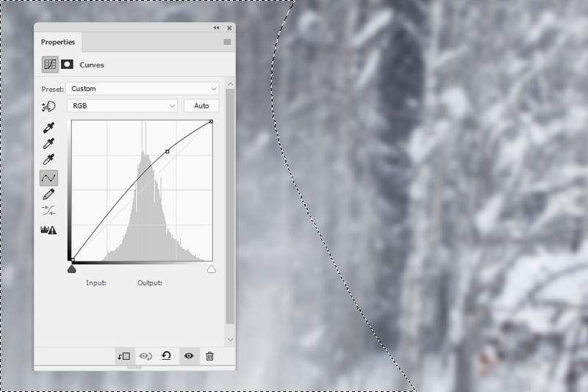Delete the adjustment layer with trash icon
588x392 pixels.
(209, 356)
